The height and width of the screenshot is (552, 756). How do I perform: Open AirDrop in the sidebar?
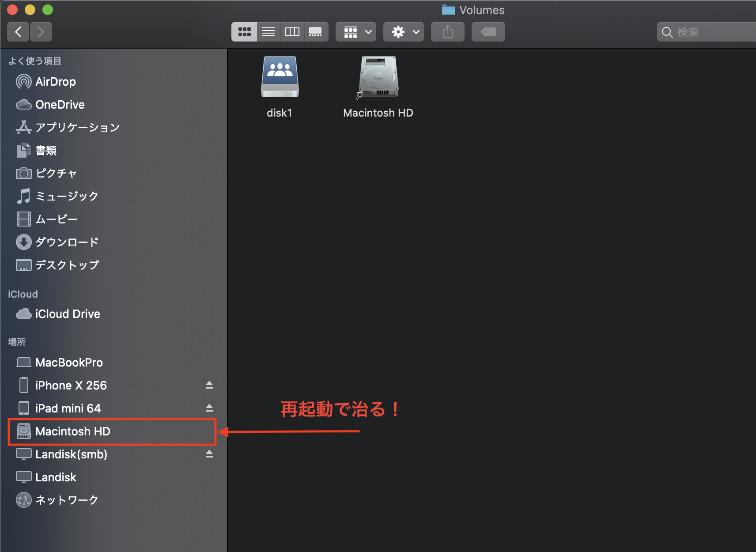114,82
